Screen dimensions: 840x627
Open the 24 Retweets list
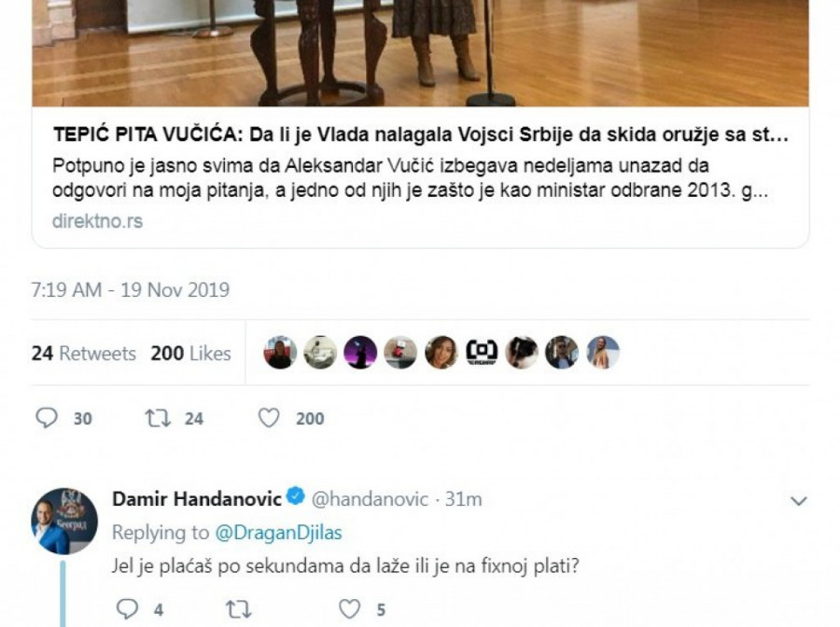click(84, 354)
